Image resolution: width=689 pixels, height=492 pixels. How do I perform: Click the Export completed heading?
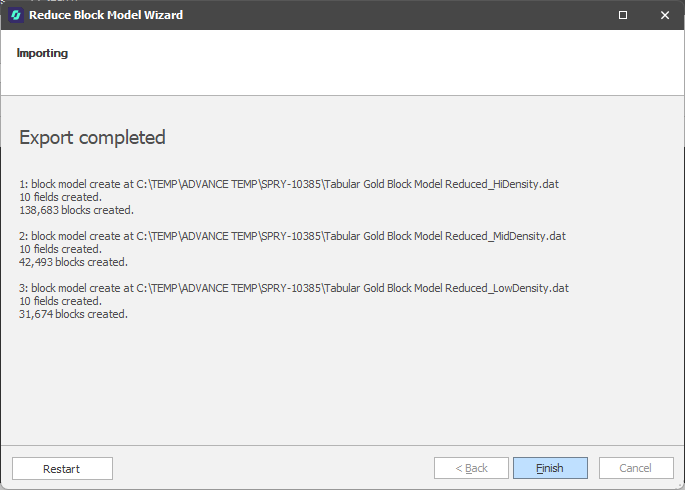92,137
